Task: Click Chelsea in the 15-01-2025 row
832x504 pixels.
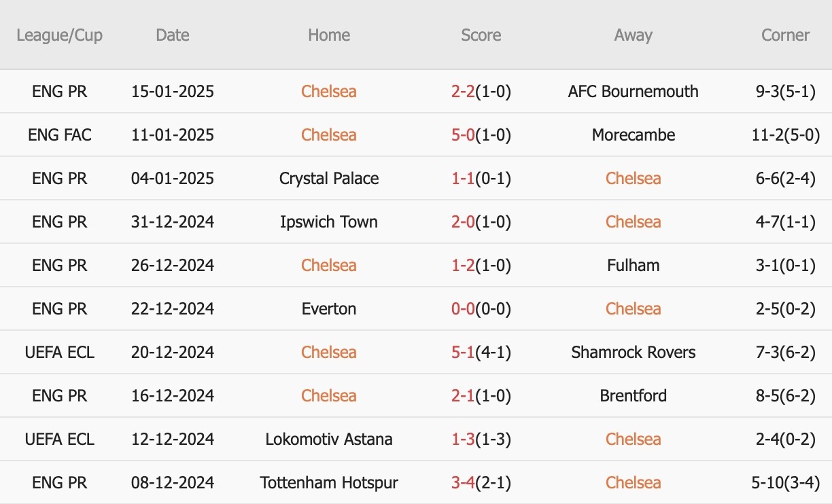Action: pyautogui.click(x=329, y=92)
